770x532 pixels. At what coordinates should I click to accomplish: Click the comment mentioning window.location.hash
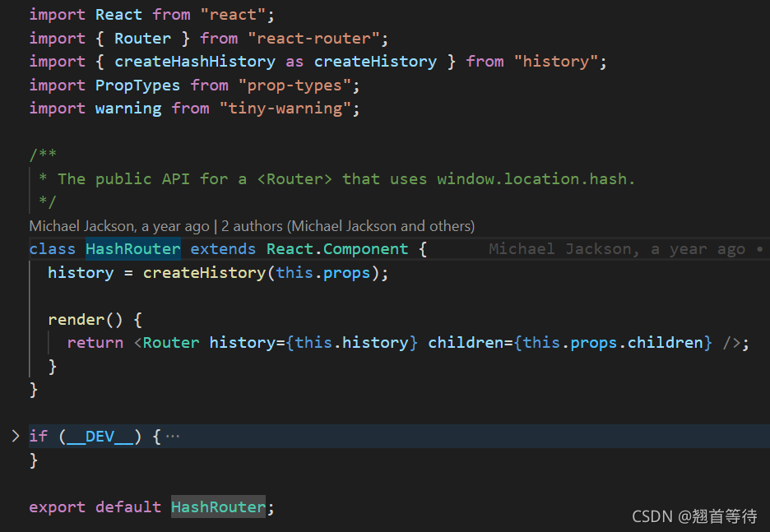[337, 179]
